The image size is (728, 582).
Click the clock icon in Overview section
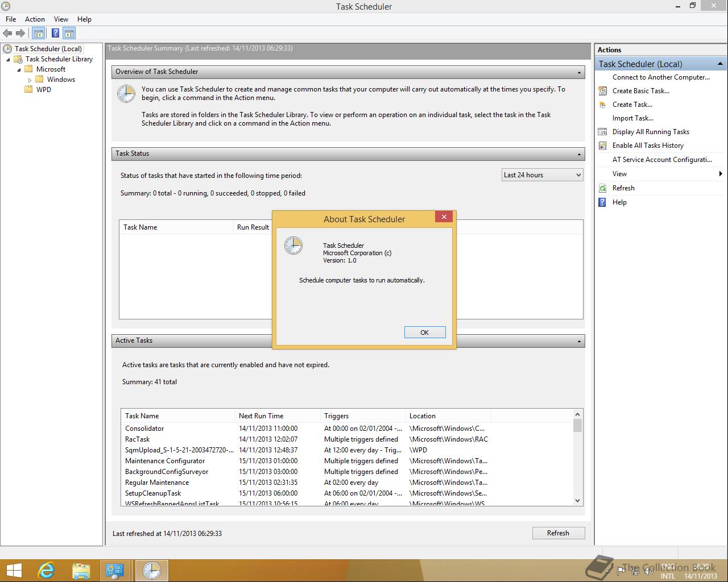click(126, 94)
